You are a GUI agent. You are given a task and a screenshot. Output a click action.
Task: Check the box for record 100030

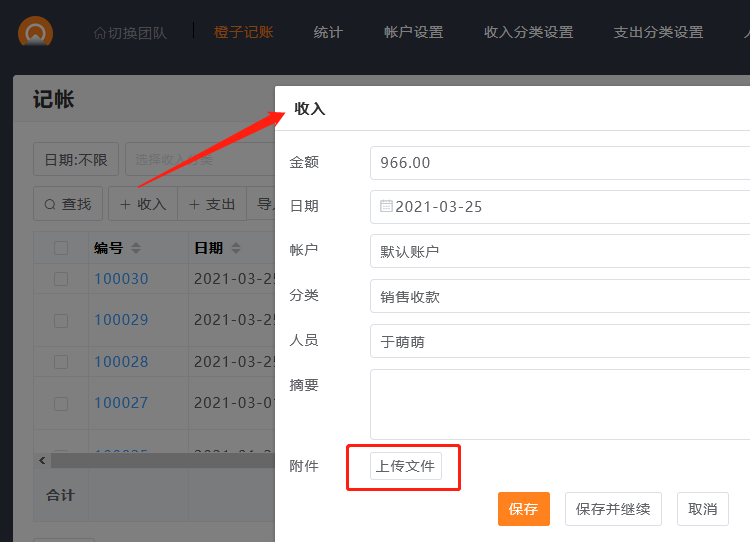click(x=61, y=279)
